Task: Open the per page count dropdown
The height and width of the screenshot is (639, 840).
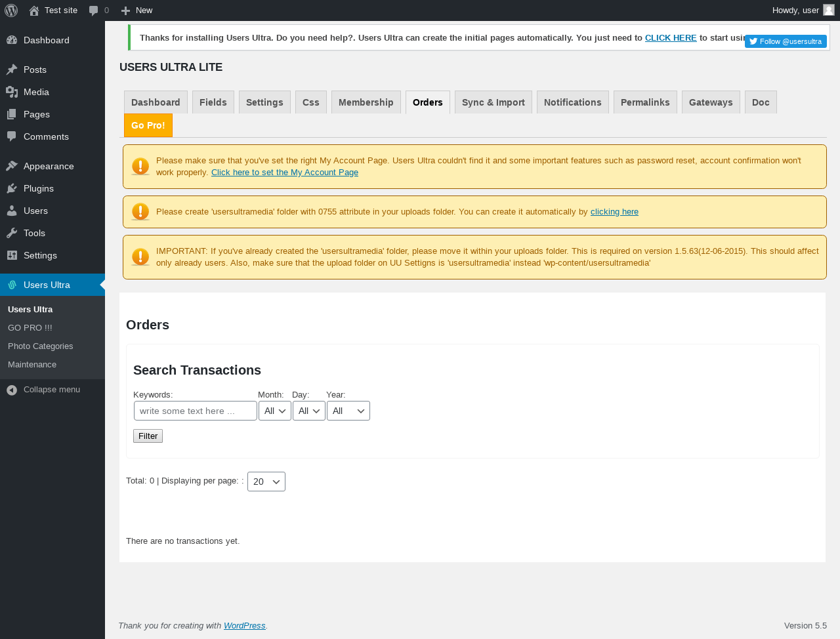Action: 266,482
